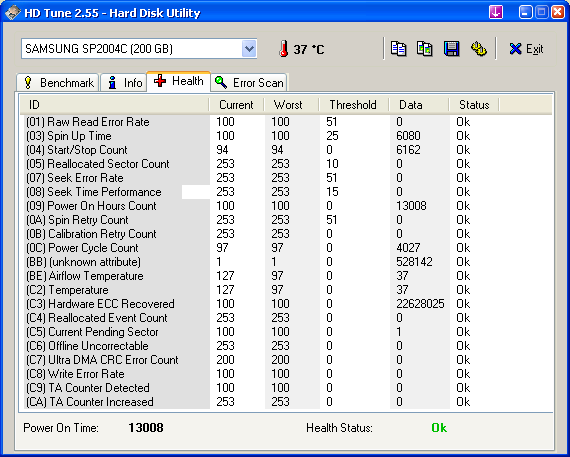This screenshot has width=570, height=457.
Task: Select the Start/Stop Count row
Action: coord(286,150)
